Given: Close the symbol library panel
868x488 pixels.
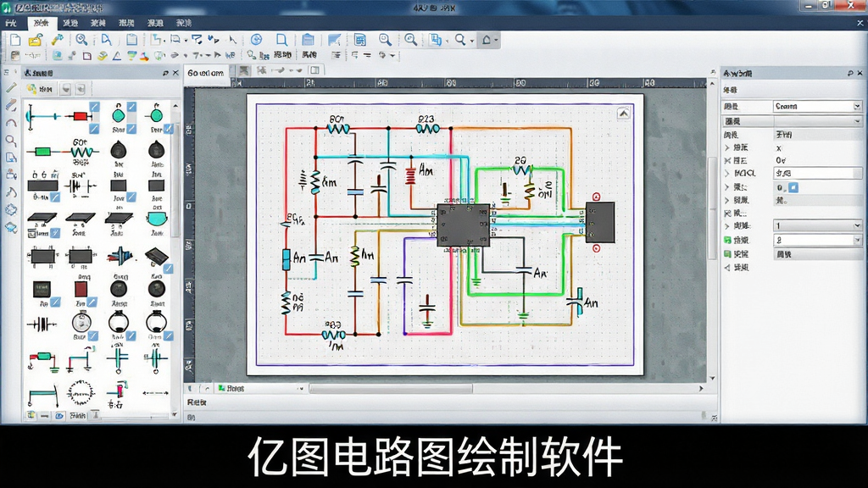Looking at the screenshot, I should pyautogui.click(x=175, y=73).
